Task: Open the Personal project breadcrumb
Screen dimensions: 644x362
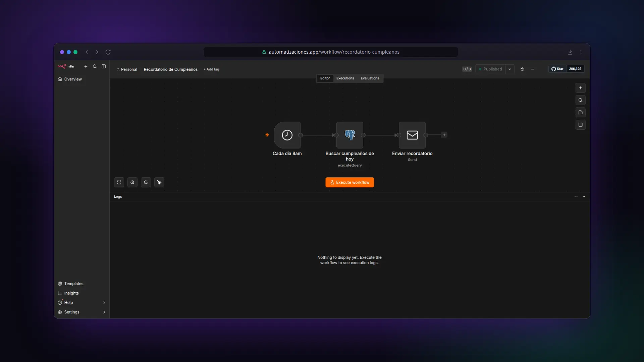Action: 127,69
